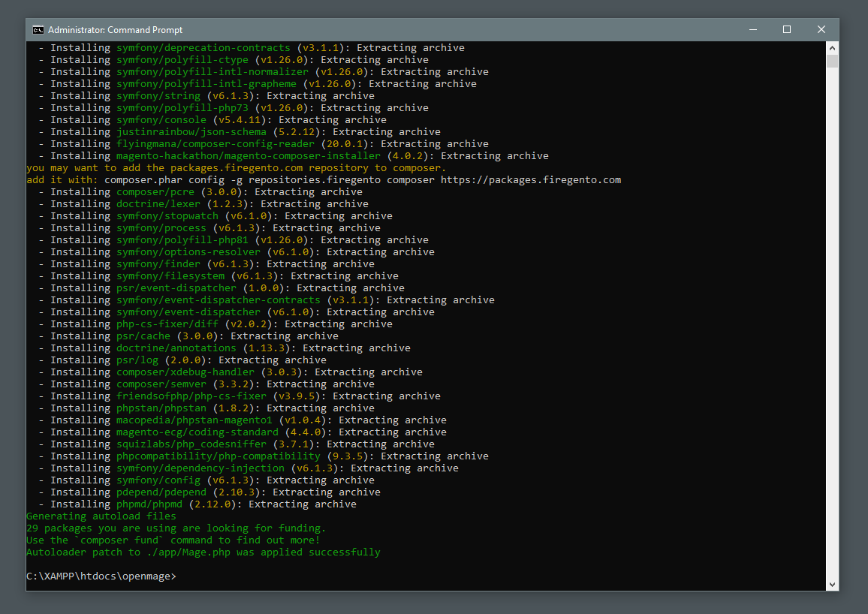Click version '(9.3.5)' of php-compatibility

tap(348, 456)
